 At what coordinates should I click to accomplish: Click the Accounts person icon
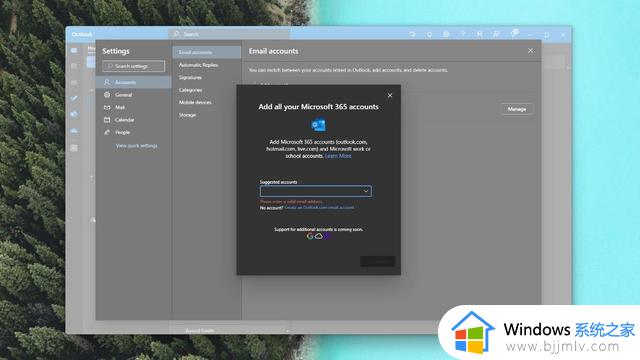tap(107, 82)
